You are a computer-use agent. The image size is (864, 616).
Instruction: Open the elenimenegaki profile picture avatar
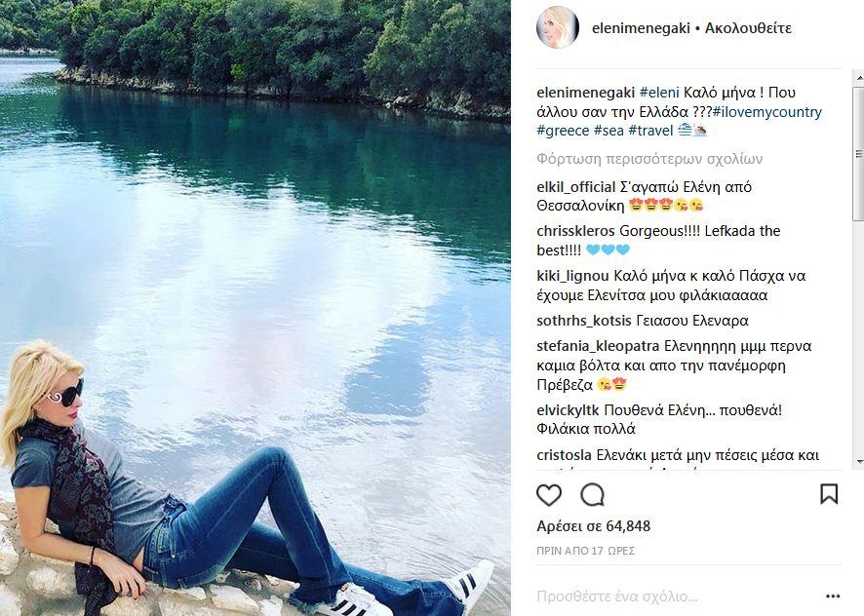coord(558,27)
